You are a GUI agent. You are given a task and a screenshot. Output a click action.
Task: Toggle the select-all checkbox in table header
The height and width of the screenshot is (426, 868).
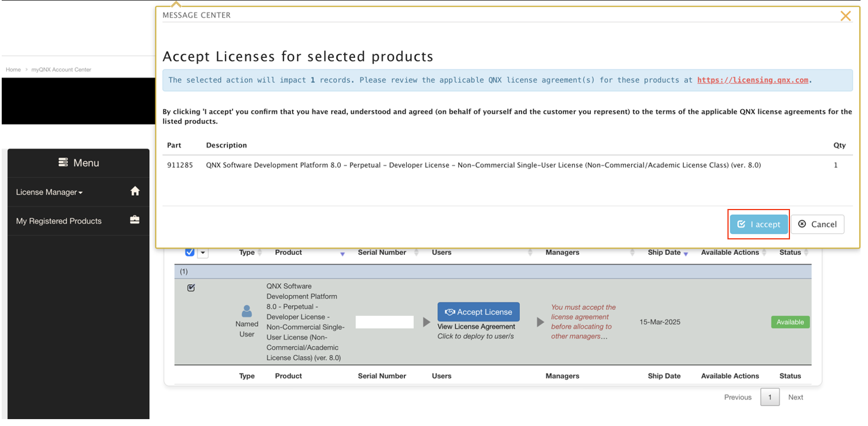point(190,252)
